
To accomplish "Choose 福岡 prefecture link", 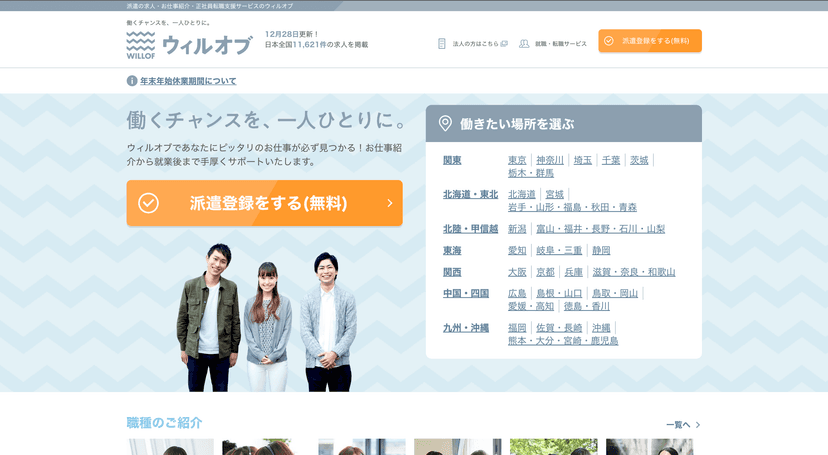I will pos(517,328).
